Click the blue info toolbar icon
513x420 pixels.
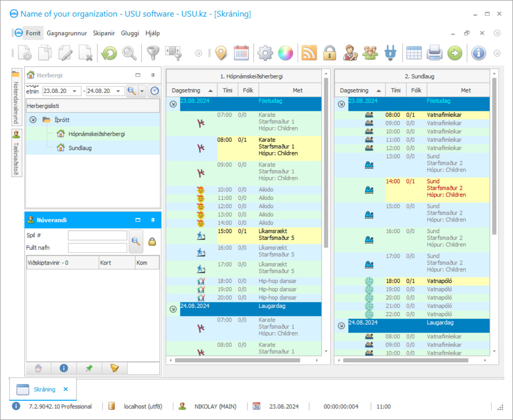pos(479,53)
